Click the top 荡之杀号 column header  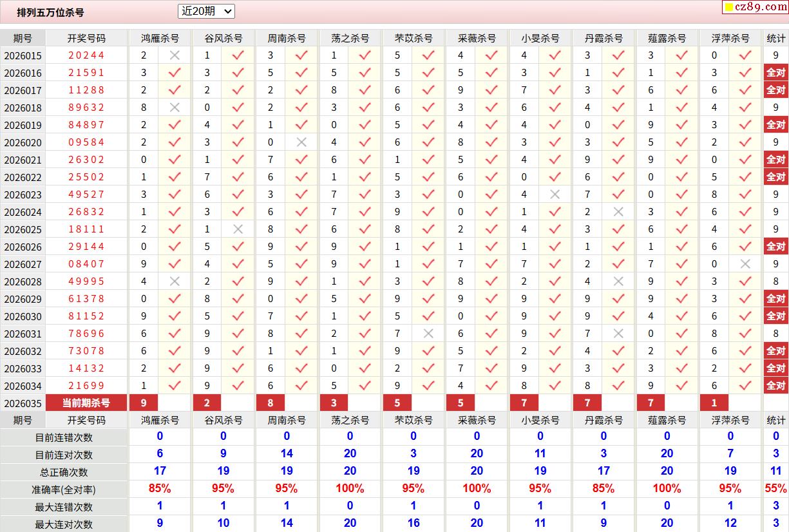[x=350, y=38]
